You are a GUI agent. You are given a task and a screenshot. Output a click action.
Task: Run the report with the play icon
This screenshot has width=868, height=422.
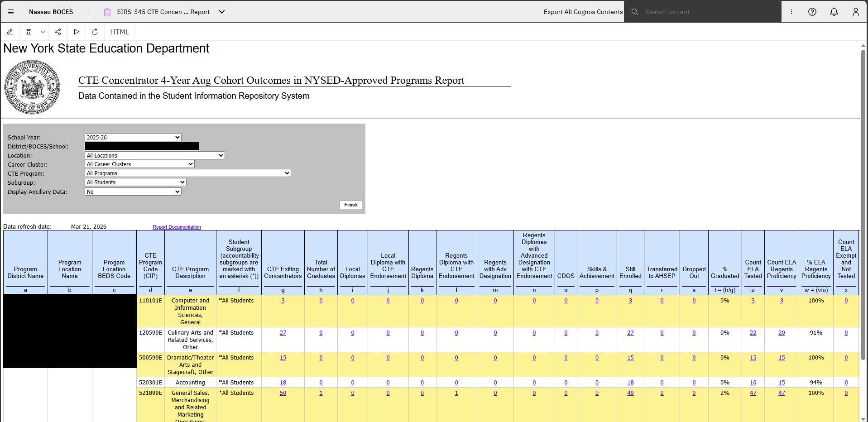[77, 32]
